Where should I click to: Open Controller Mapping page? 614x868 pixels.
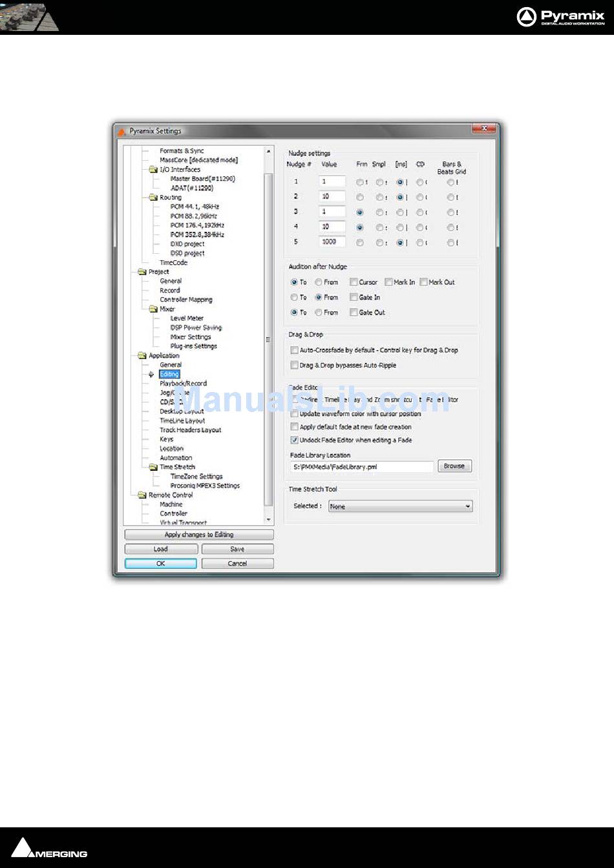pyautogui.click(x=186, y=300)
